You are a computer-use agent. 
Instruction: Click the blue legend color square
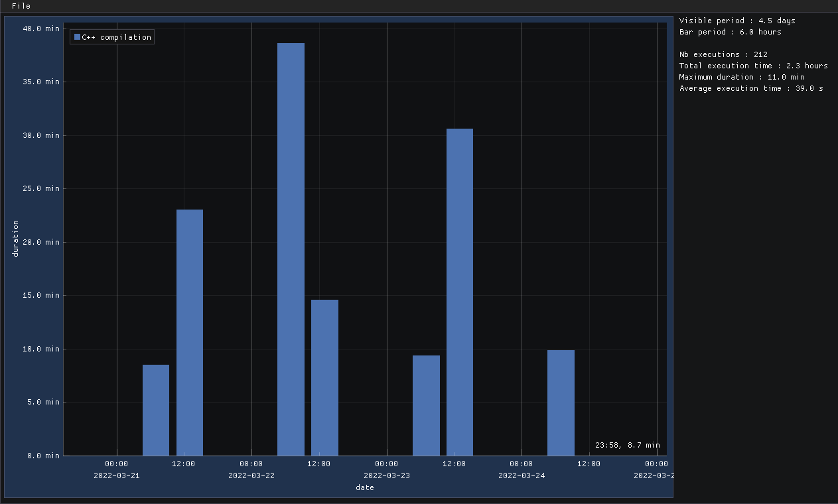(76, 36)
